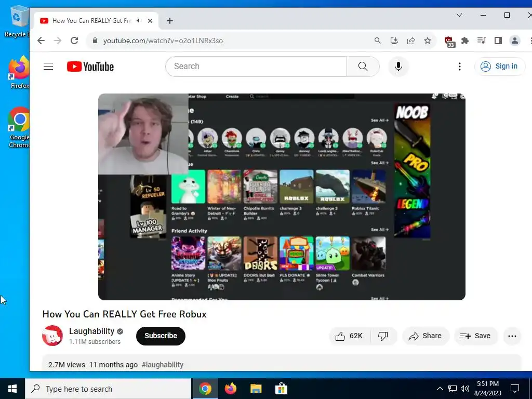Open the taskbar clock showing 5:51 PM
532x399 pixels.
[x=487, y=389]
